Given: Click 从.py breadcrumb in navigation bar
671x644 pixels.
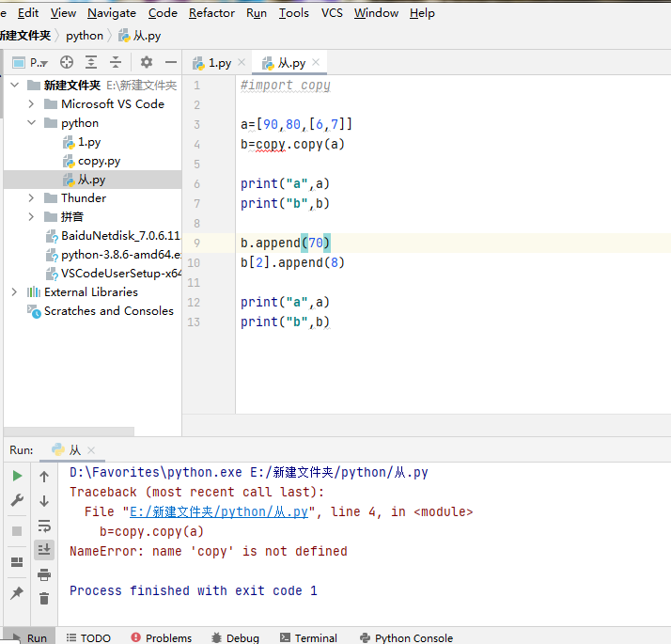Looking at the screenshot, I should (140, 36).
